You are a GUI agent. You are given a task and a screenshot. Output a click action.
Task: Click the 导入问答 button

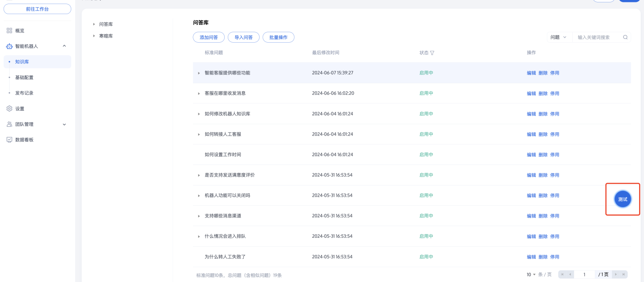pyautogui.click(x=244, y=37)
